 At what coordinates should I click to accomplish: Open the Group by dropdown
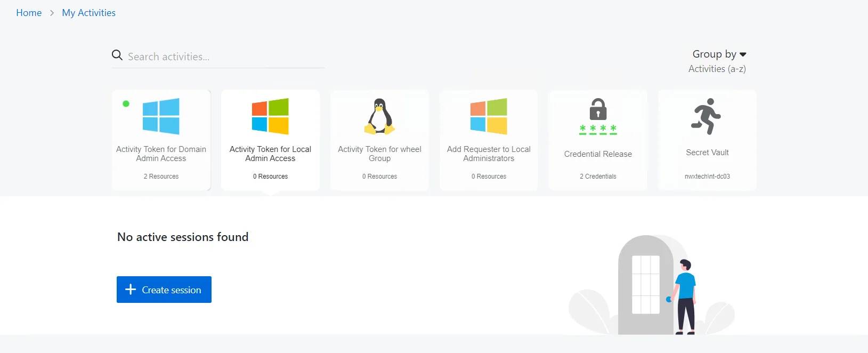(x=719, y=54)
